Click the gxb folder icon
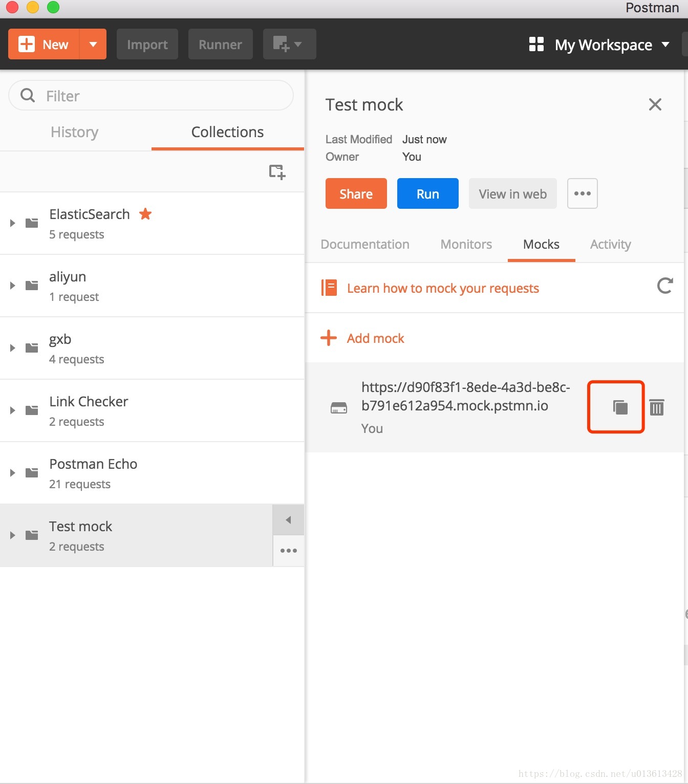This screenshot has height=784, width=688. point(32,348)
